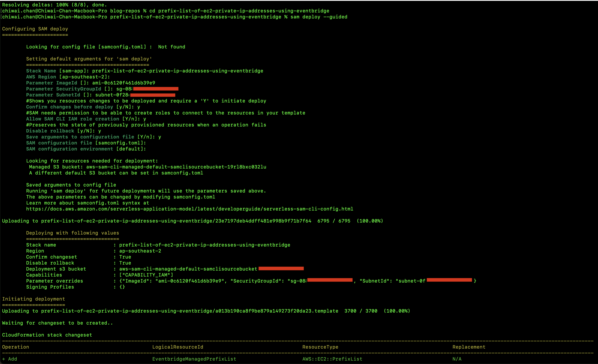Click 'Deploying with following values' heading
Image resolution: width=598 pixels, height=364 pixels.
[x=72, y=233]
